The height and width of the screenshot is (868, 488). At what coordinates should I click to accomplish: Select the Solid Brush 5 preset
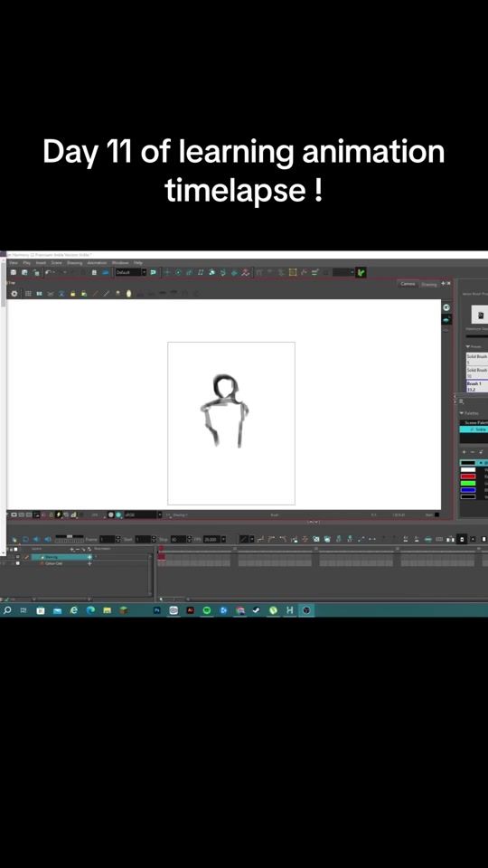pos(476,359)
